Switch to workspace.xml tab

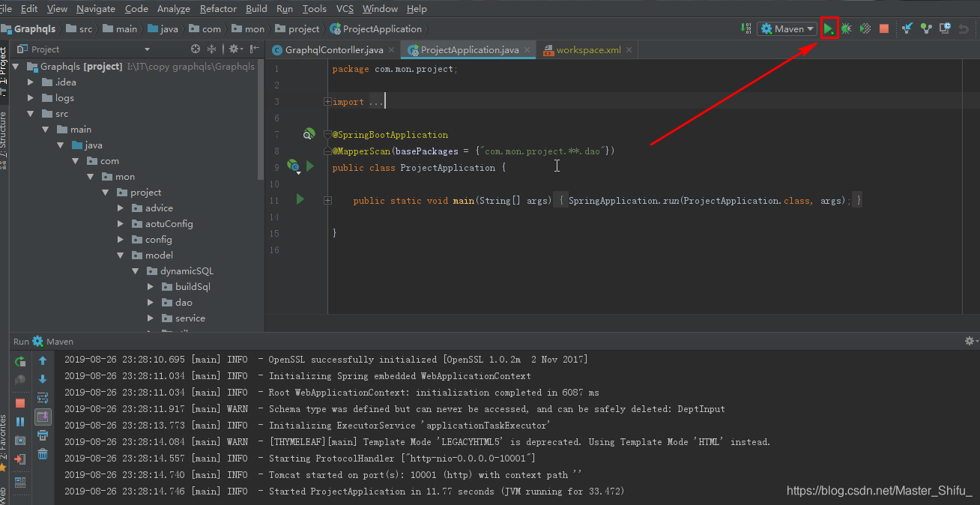pos(588,49)
